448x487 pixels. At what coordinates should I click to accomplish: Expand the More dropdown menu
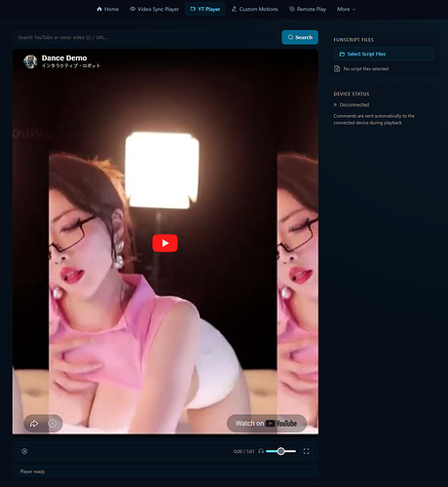(346, 9)
